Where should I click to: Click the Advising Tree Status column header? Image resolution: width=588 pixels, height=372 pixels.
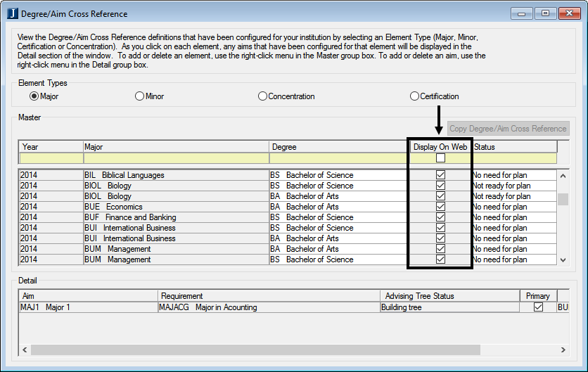449,296
